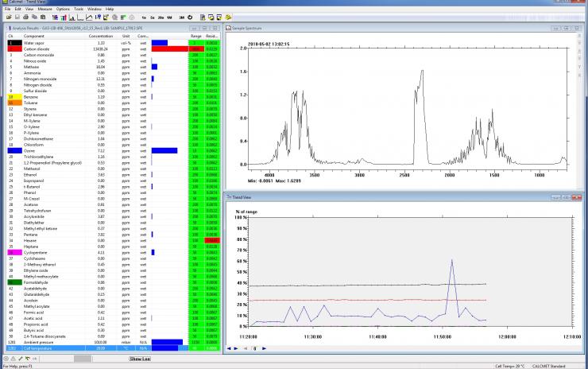
Task: Click the rightmost arrow in Trend View controls
Action: (x=264, y=349)
